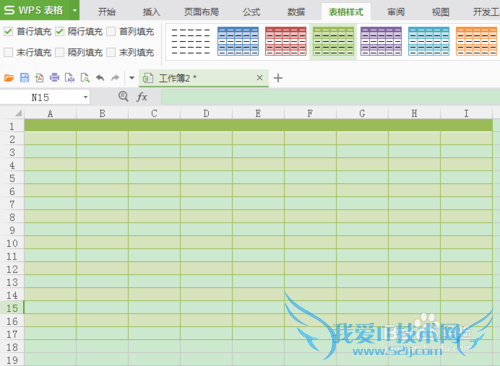Redo the action
The width and height of the screenshot is (500, 366).
[x=115, y=78]
